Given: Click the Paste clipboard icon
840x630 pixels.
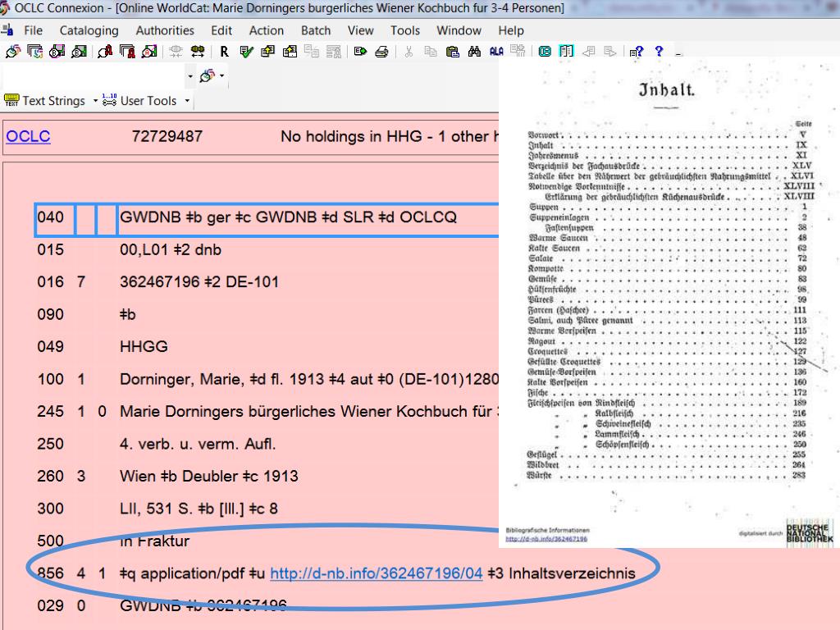Looking at the screenshot, I should click(x=452, y=52).
